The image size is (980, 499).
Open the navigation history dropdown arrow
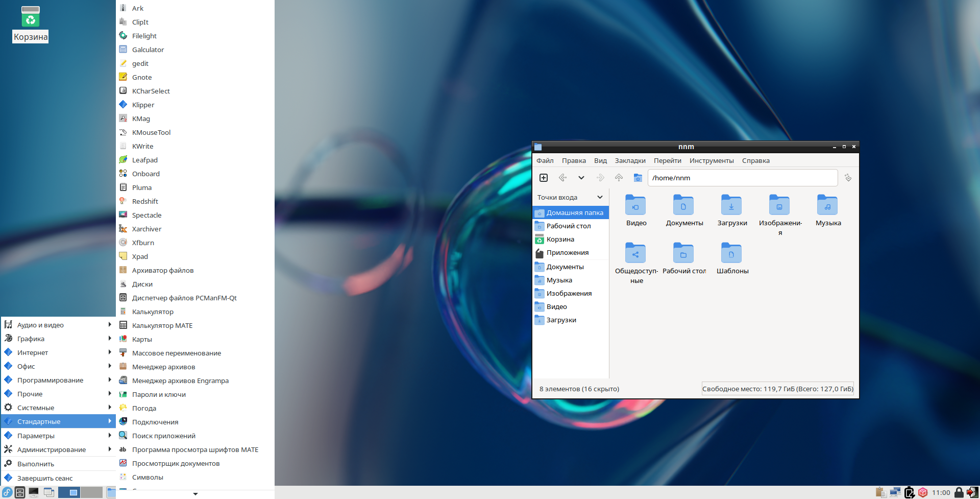point(581,178)
